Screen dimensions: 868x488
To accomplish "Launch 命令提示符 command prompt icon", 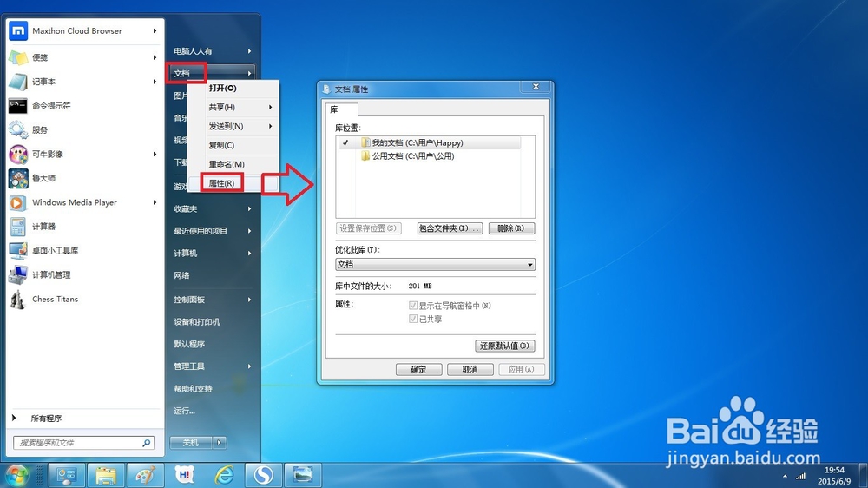I will coord(18,106).
